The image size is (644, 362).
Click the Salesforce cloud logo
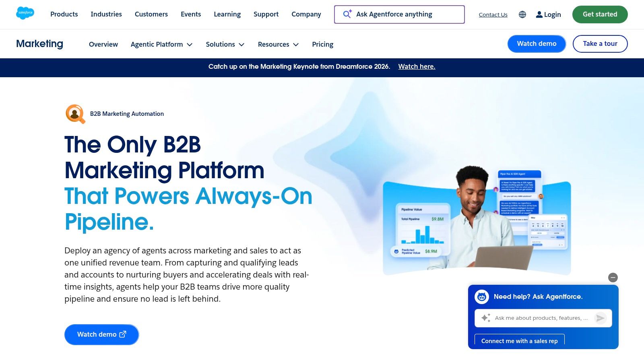pos(25,13)
